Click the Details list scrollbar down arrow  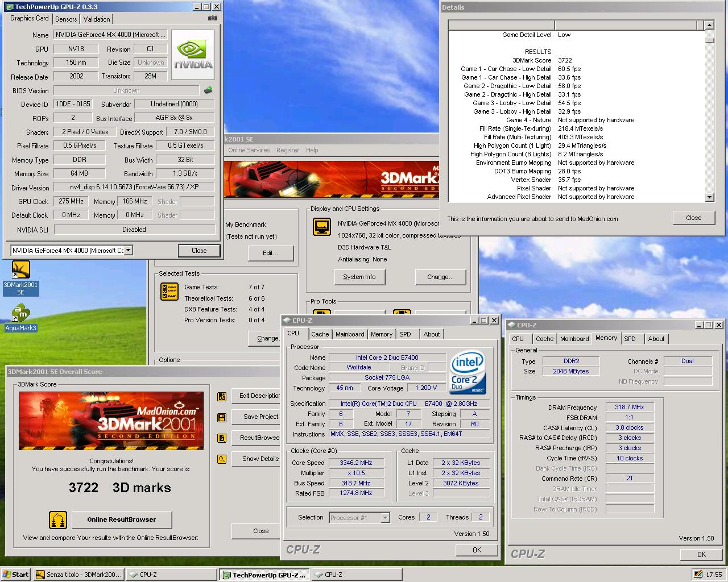point(709,197)
